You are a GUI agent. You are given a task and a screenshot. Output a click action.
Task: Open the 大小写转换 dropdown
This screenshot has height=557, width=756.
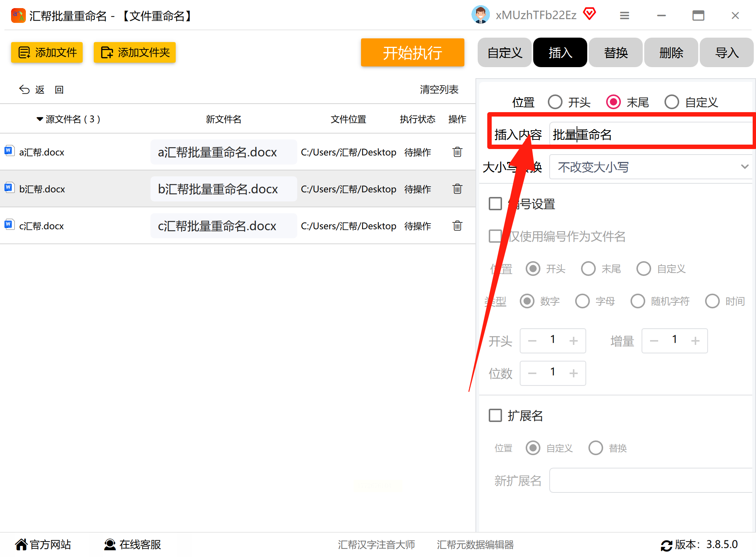click(650, 167)
